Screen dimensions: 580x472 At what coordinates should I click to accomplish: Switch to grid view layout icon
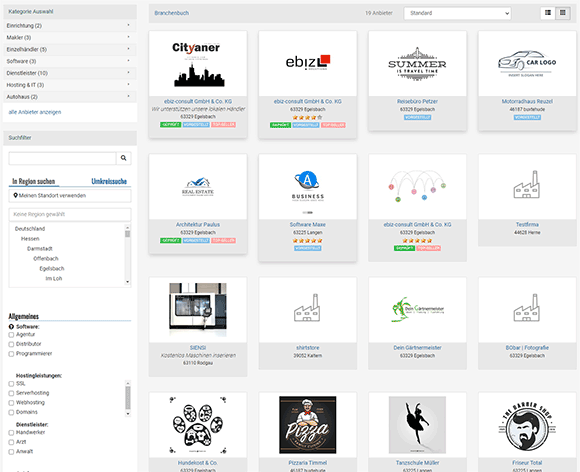[x=563, y=13]
